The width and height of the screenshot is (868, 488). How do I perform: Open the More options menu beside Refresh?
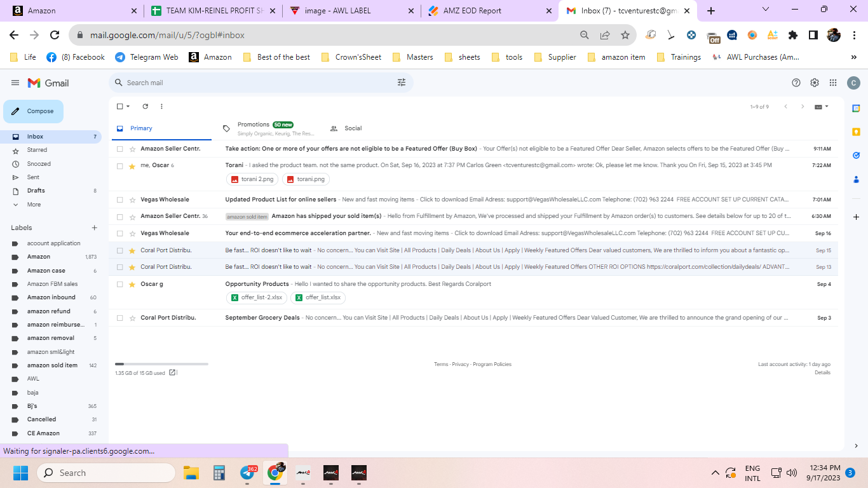161,106
